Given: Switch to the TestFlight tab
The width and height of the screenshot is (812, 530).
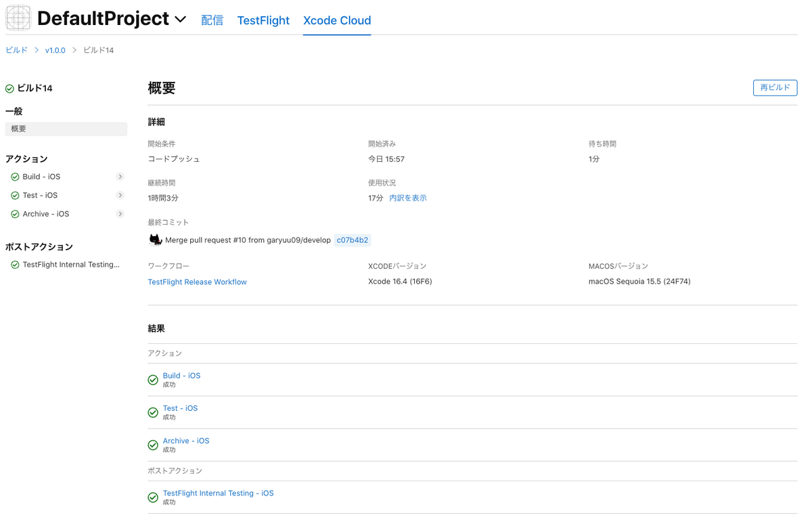Looking at the screenshot, I should tap(263, 20).
